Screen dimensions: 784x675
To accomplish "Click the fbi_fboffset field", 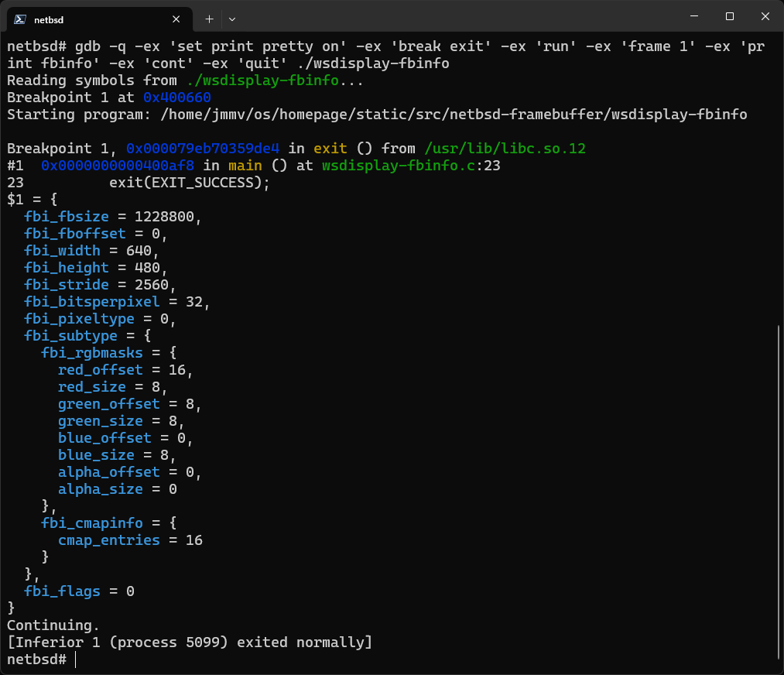I will 75,234.
